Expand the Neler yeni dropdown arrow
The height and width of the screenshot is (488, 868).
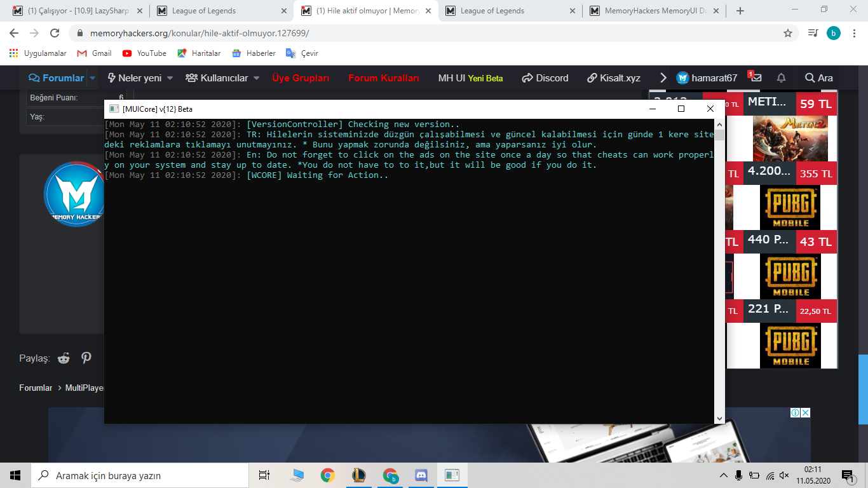pyautogui.click(x=170, y=78)
